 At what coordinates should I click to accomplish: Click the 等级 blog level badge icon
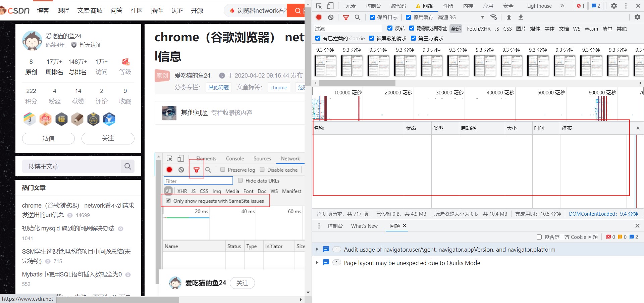[125, 62]
